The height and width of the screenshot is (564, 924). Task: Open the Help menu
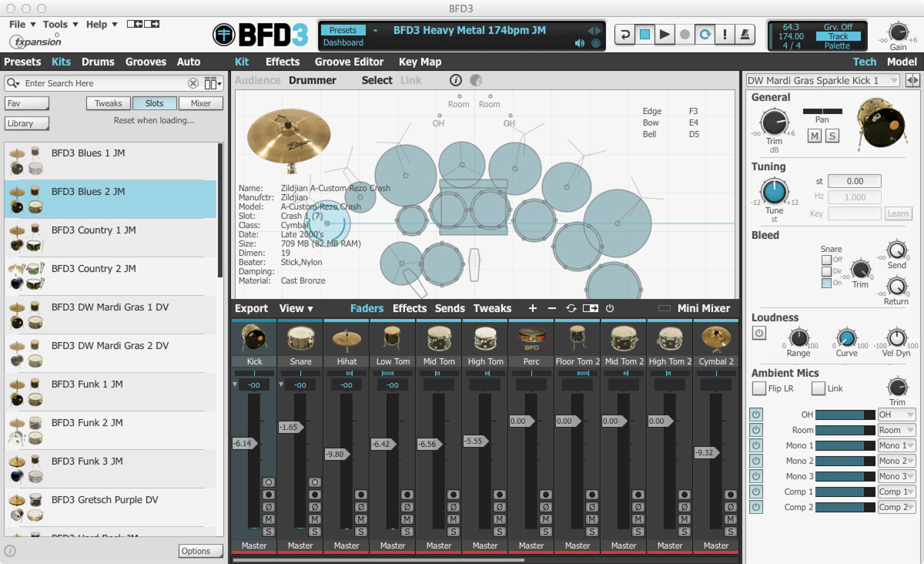click(x=102, y=25)
